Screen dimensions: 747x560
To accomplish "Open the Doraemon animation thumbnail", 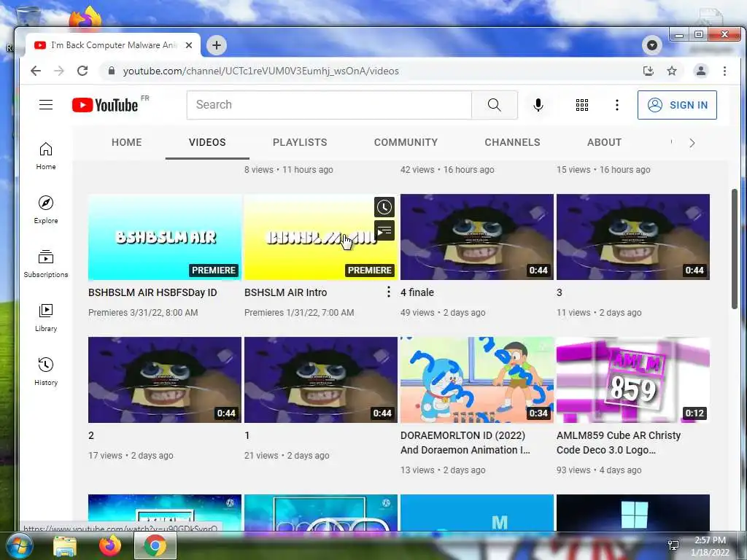I will (477, 379).
